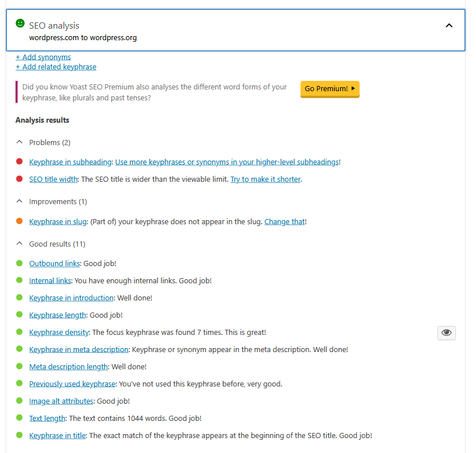Toggle the eye highlight button for keyphrase density
The height and width of the screenshot is (453, 476).
(446, 333)
